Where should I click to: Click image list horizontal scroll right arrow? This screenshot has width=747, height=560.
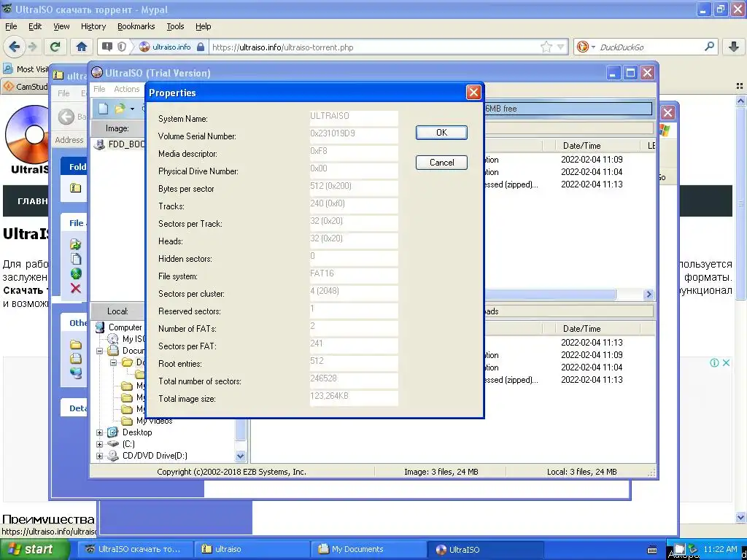click(x=649, y=295)
